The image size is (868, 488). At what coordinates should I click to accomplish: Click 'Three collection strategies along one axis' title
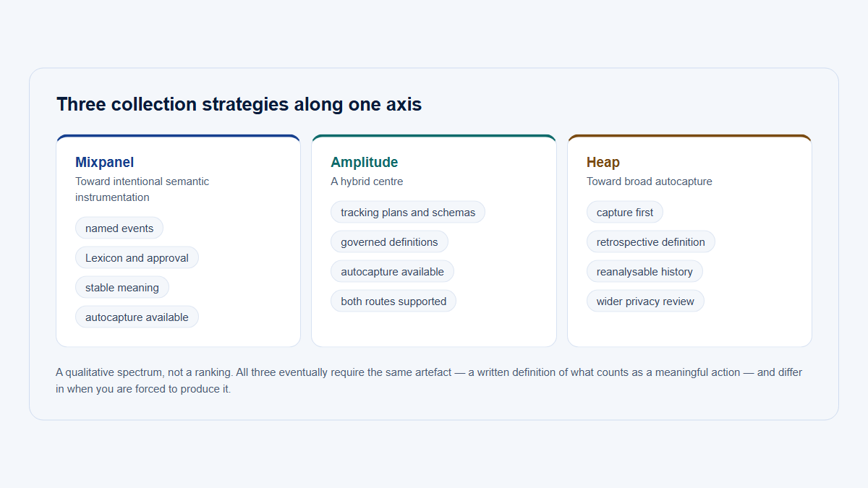click(239, 104)
